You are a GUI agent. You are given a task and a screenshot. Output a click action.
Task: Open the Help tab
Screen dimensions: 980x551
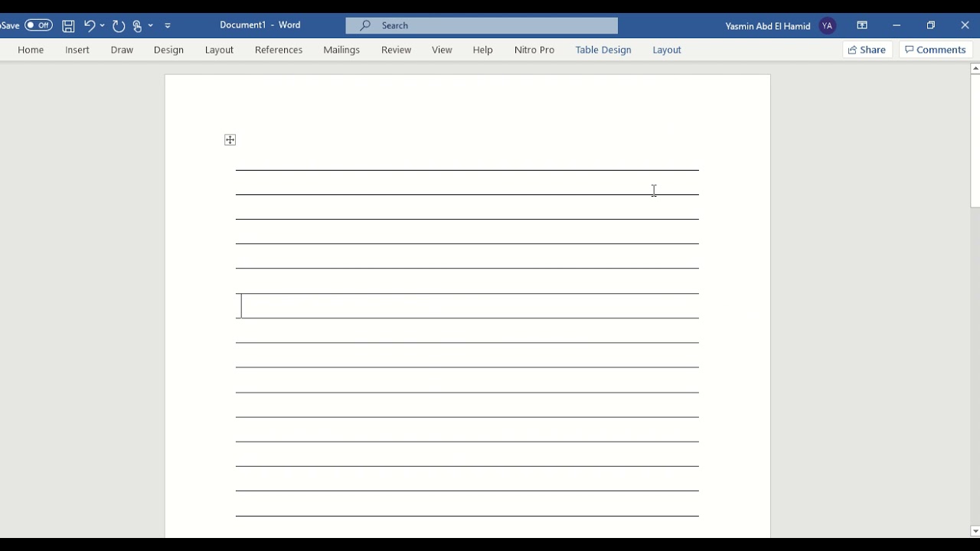coord(482,50)
